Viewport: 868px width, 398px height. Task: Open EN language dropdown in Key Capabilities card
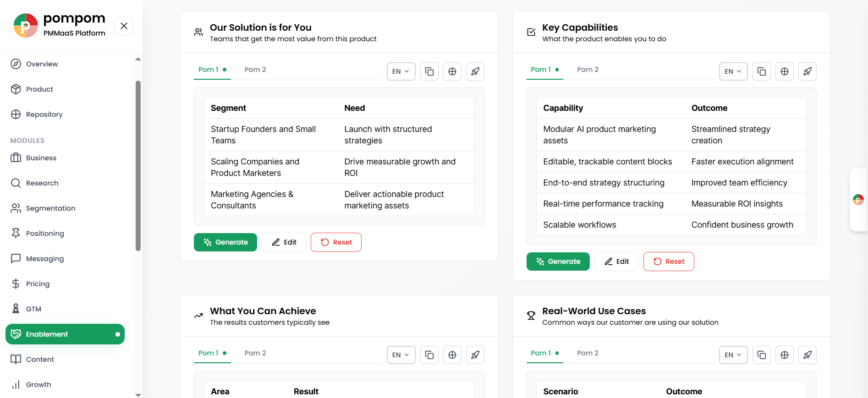click(x=733, y=71)
